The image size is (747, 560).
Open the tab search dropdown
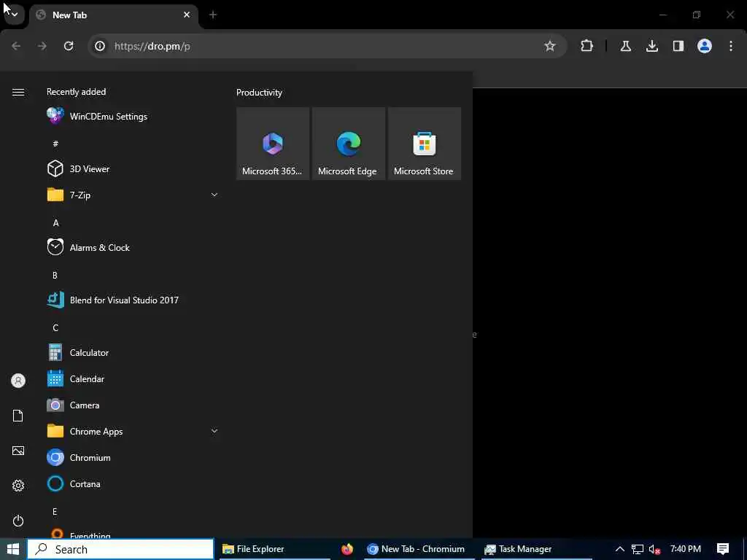coord(15,15)
